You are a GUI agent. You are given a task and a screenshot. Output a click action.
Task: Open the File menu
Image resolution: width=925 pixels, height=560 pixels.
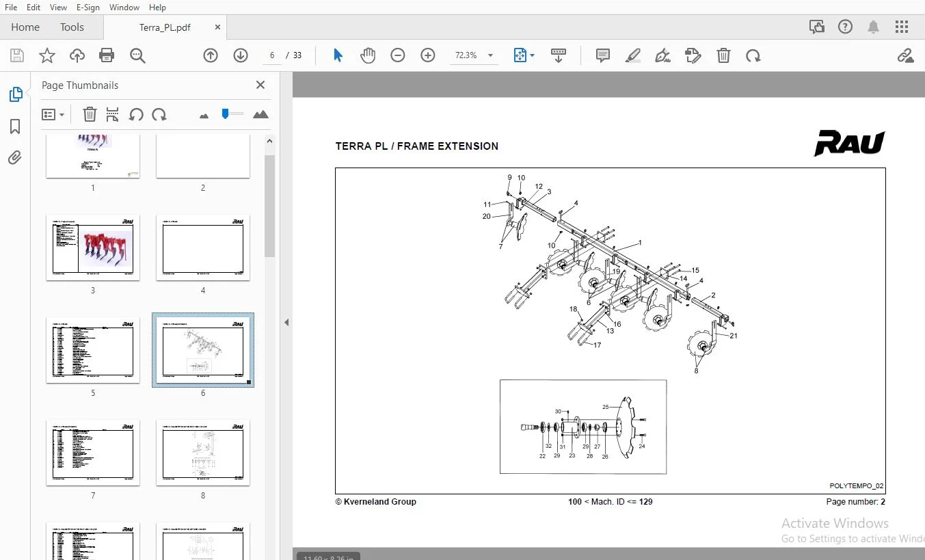pos(11,7)
